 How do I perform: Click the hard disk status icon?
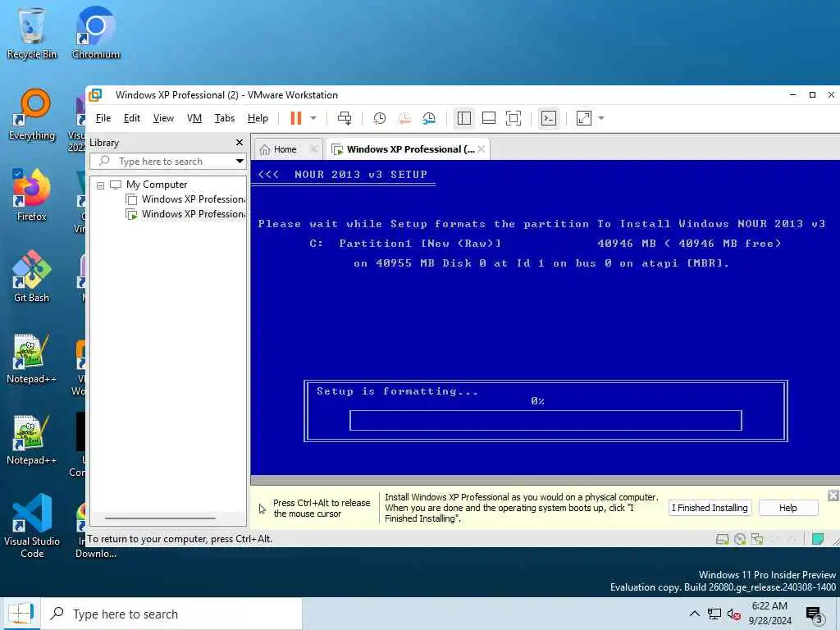click(722, 539)
